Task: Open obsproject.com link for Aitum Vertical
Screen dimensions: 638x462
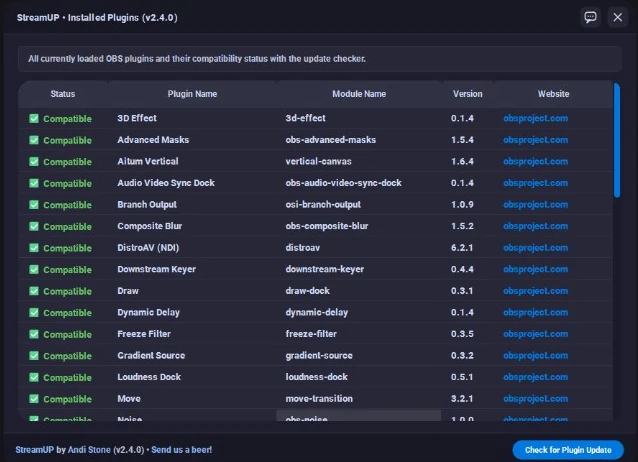Action: (535, 162)
